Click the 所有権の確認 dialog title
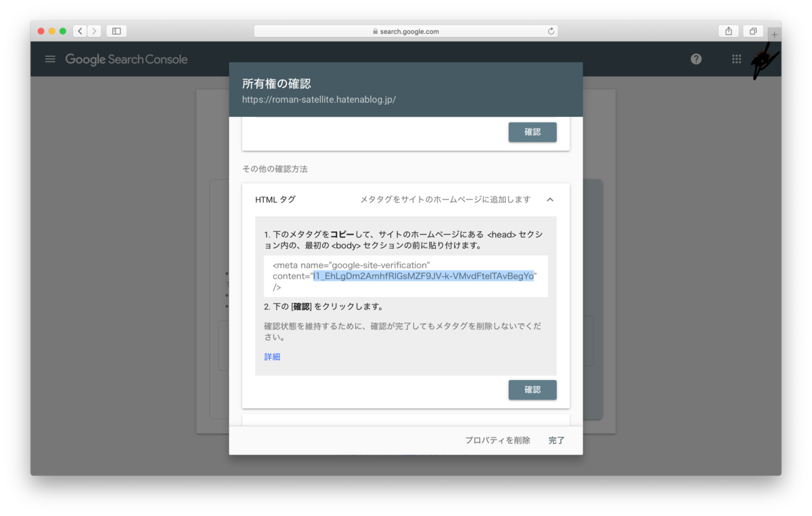The image size is (812, 516). click(x=277, y=83)
